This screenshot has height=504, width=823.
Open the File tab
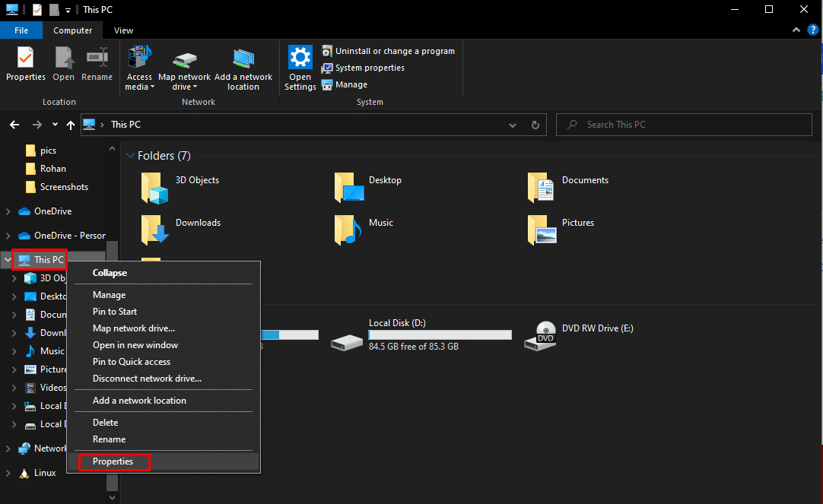21,30
